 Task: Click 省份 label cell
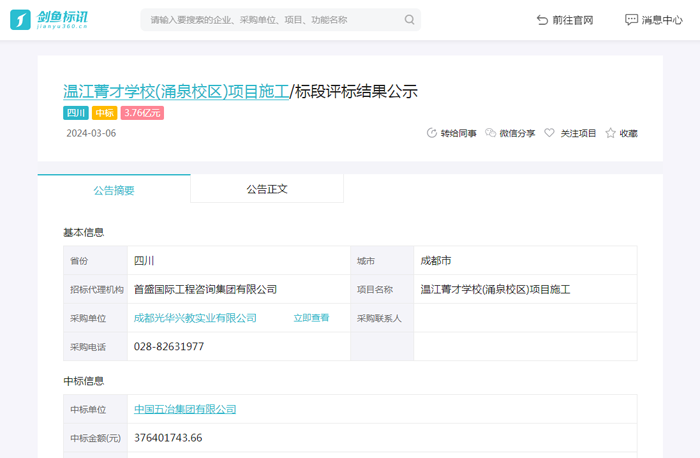point(96,261)
